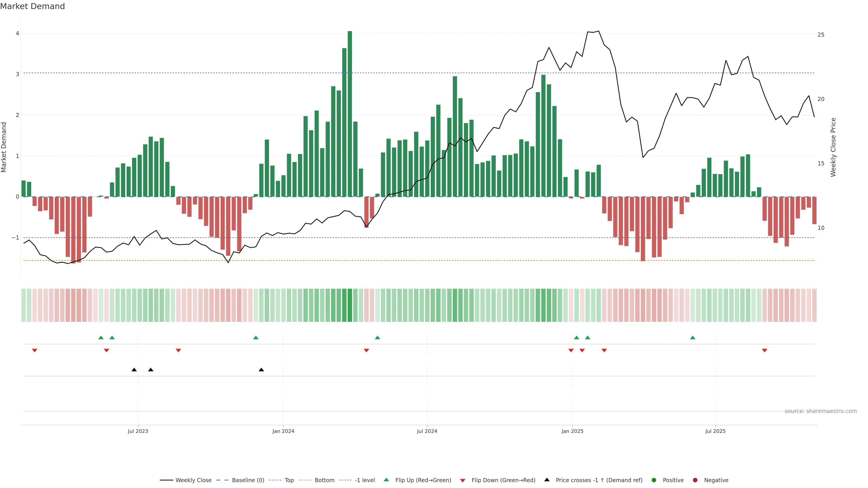Click the black triangle marker nearest Jan 2024
Screen dimensions: 868x488
point(261,369)
